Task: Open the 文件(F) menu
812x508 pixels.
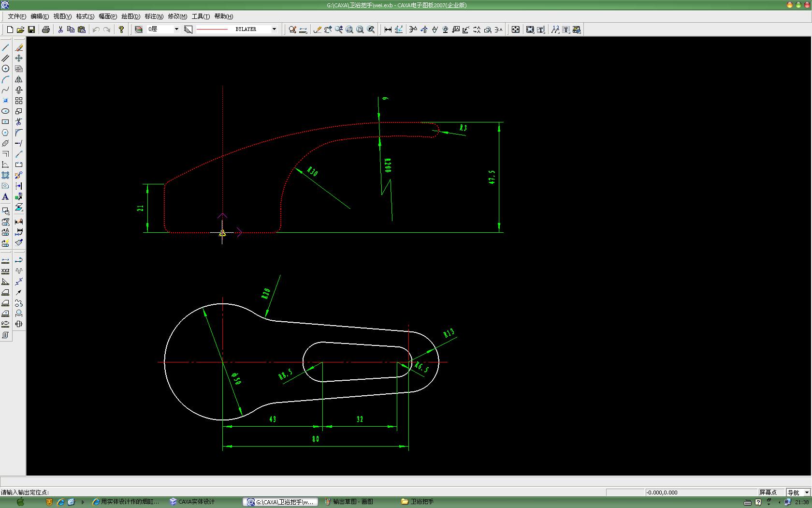Action: (17, 16)
